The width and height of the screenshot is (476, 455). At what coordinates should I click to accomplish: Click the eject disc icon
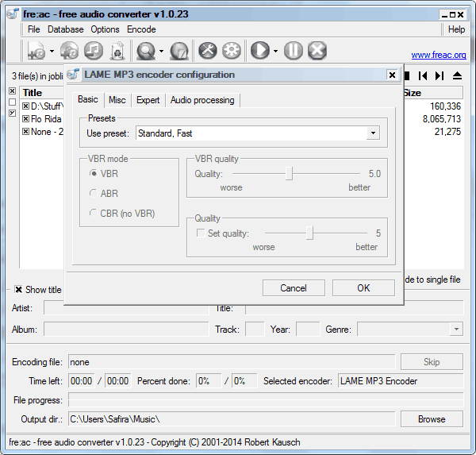coord(457,75)
